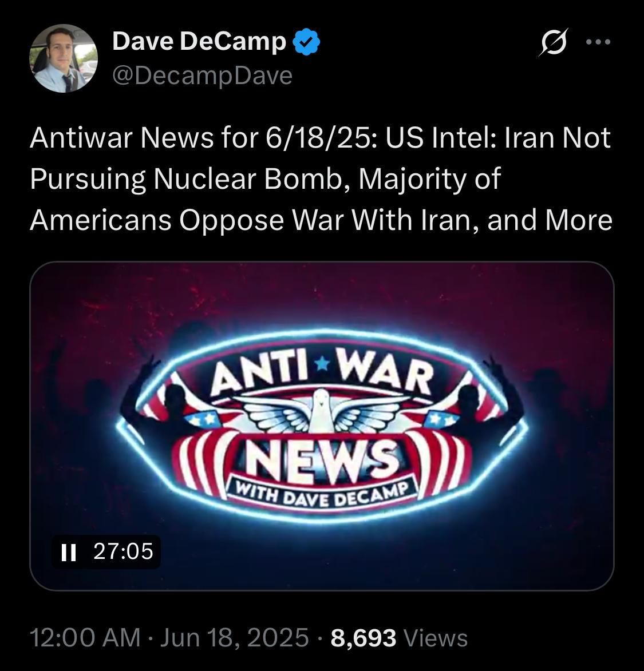Click the 27:05 video time label

click(x=123, y=551)
